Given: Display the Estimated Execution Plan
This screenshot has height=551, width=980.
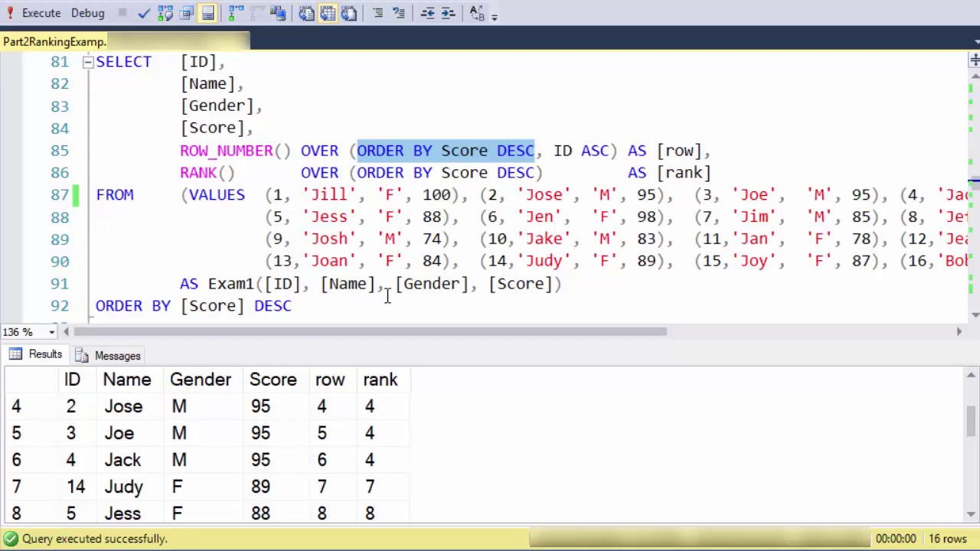Looking at the screenshot, I should [x=165, y=13].
